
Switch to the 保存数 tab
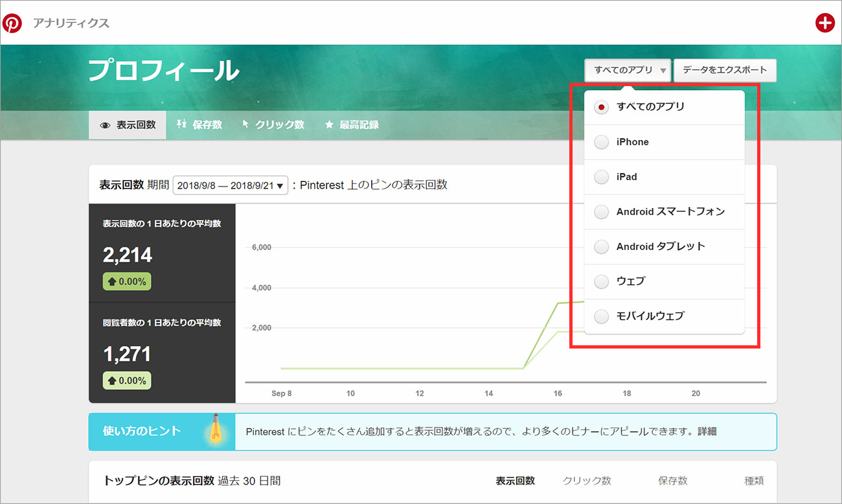tap(199, 124)
